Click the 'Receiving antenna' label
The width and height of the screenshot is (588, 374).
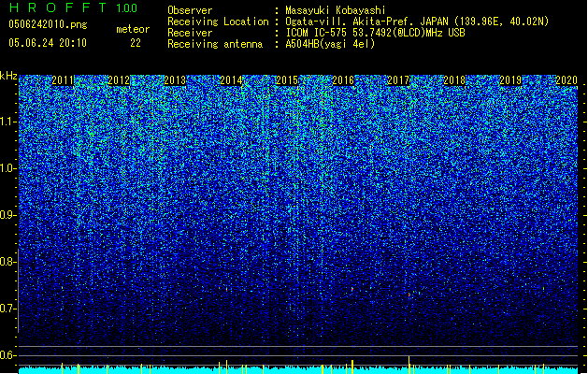(215, 44)
